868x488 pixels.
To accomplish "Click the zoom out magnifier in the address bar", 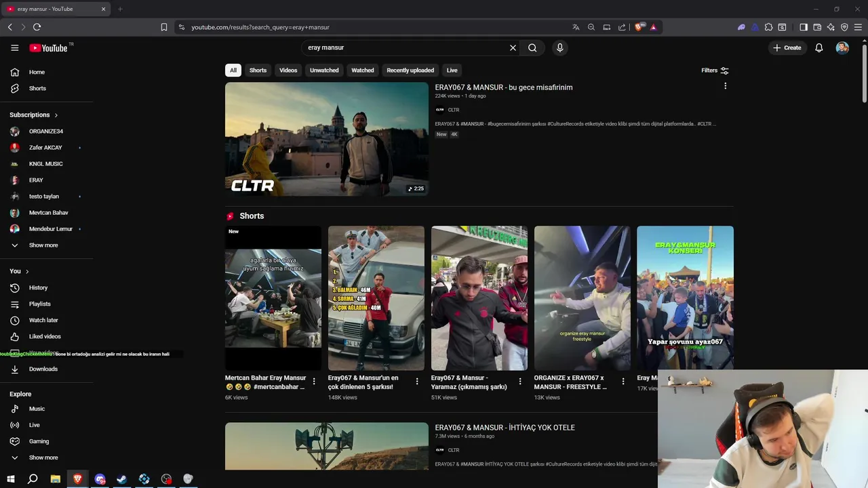I will click(591, 27).
